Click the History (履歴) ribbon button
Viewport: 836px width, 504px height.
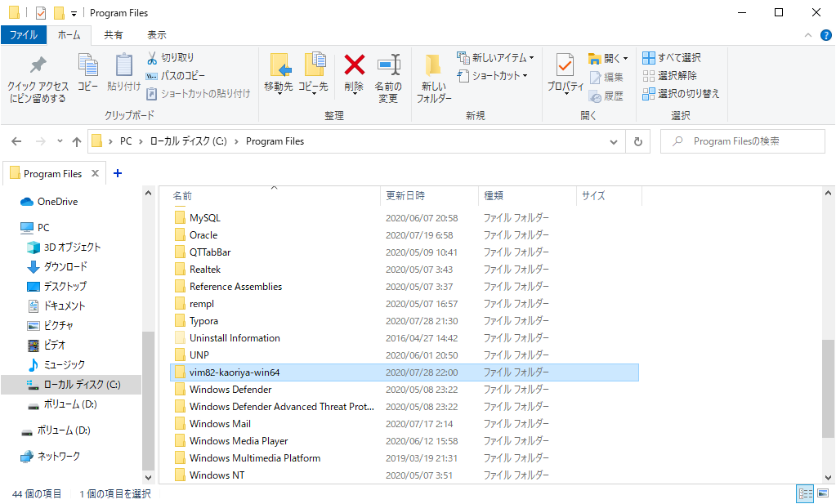[x=606, y=96]
